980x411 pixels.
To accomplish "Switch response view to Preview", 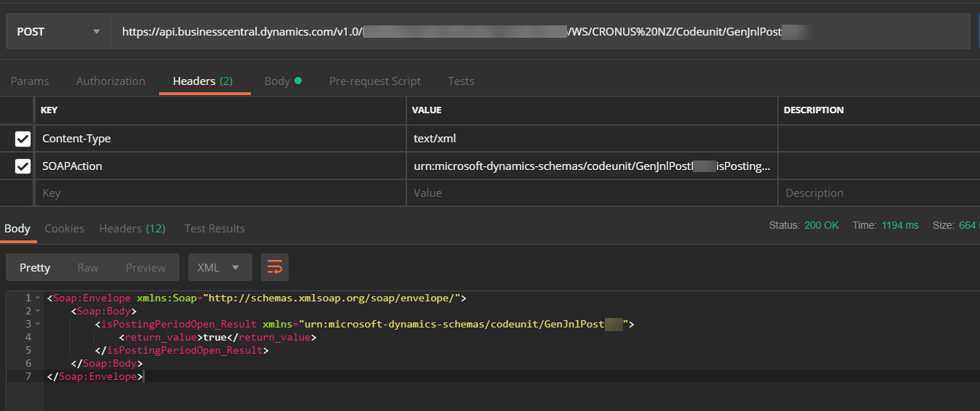I will 145,268.
